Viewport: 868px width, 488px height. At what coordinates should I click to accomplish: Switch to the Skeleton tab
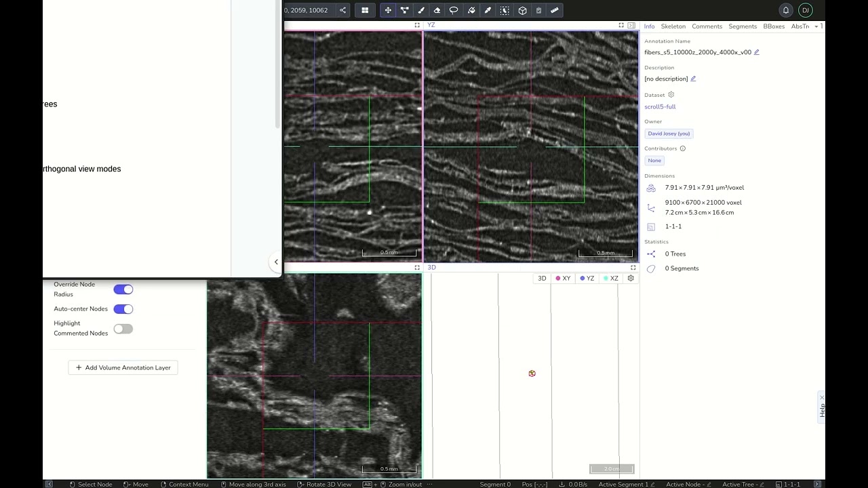(673, 26)
